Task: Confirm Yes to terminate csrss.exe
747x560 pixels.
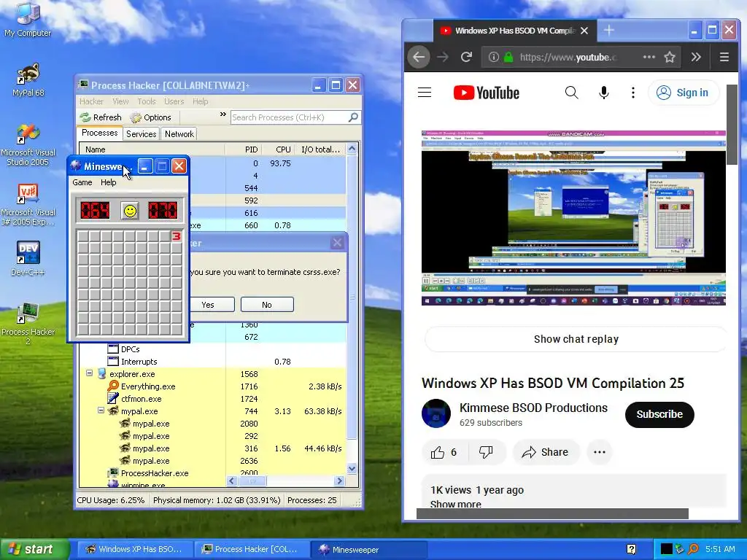Action: pos(212,305)
